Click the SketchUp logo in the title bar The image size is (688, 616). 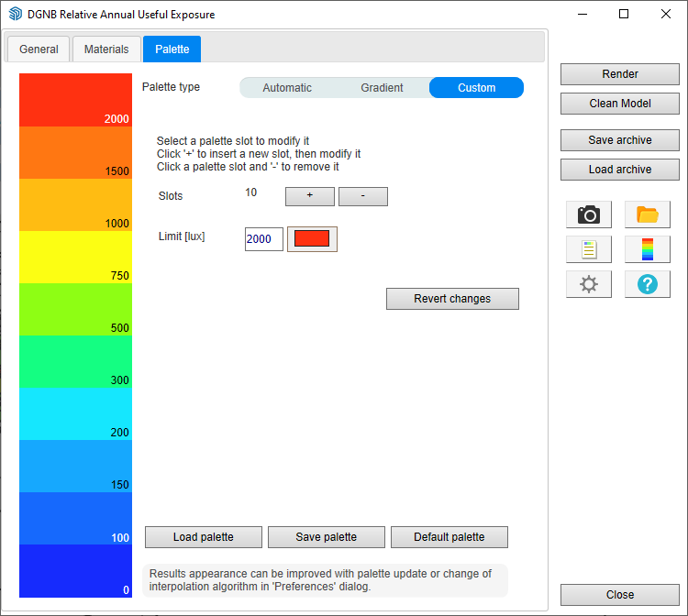15,14
